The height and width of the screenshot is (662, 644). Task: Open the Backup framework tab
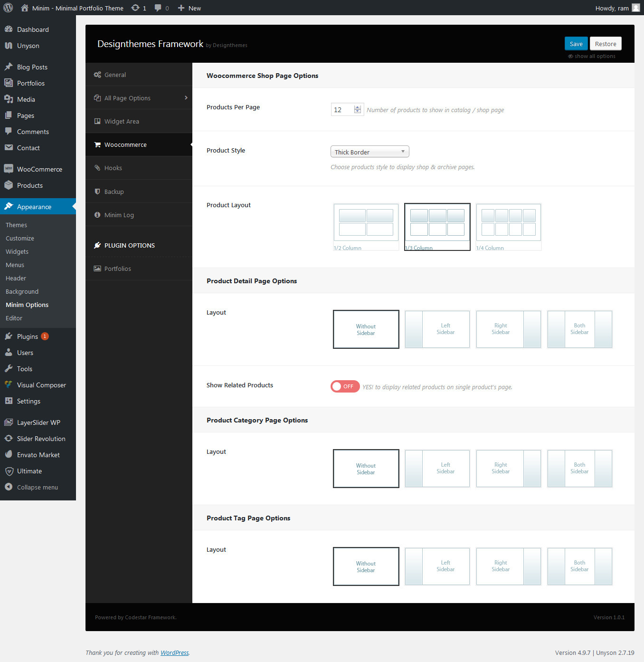139,192
